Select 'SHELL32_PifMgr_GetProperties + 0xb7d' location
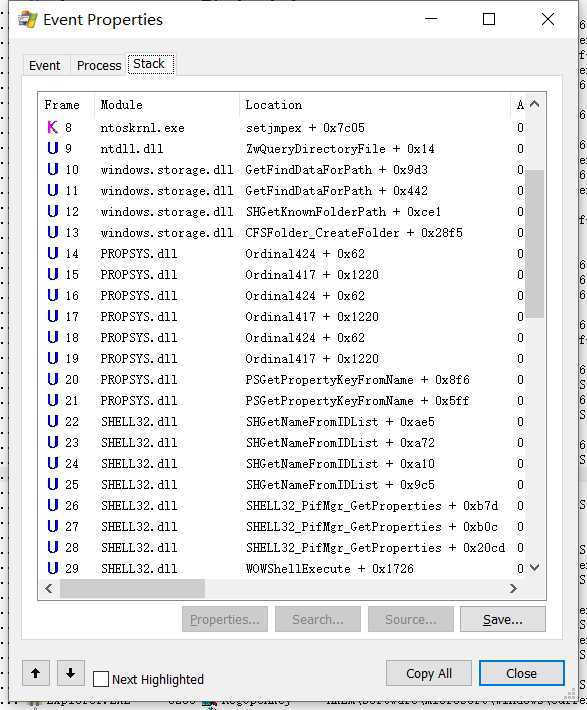587x710 pixels. pos(371,505)
